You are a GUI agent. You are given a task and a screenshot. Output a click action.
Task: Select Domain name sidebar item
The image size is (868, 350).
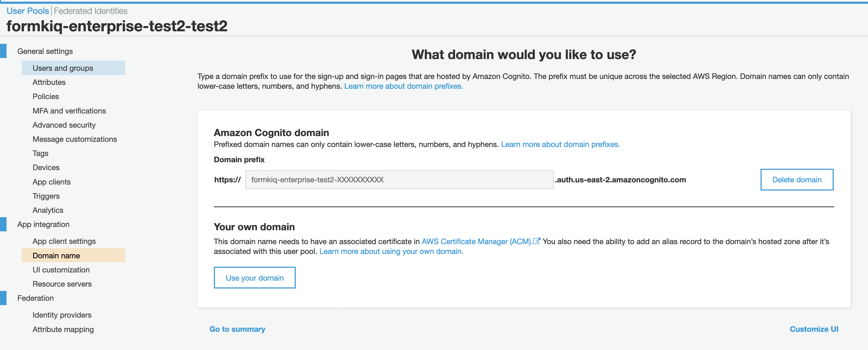[73, 256]
